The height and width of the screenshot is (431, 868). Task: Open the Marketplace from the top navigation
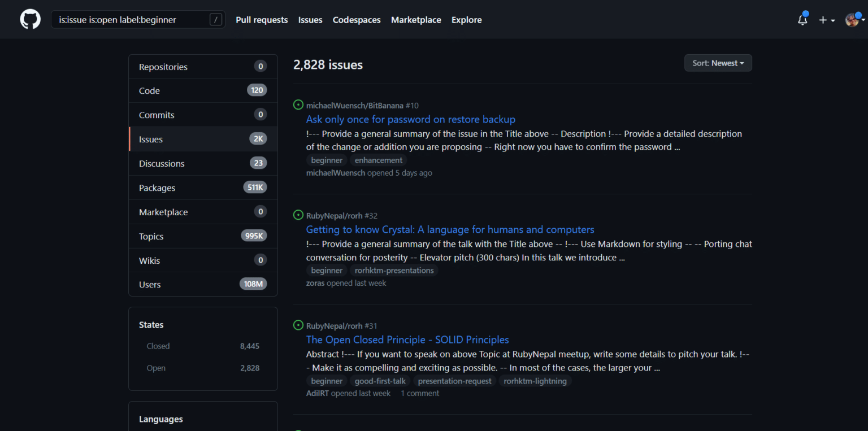click(416, 19)
